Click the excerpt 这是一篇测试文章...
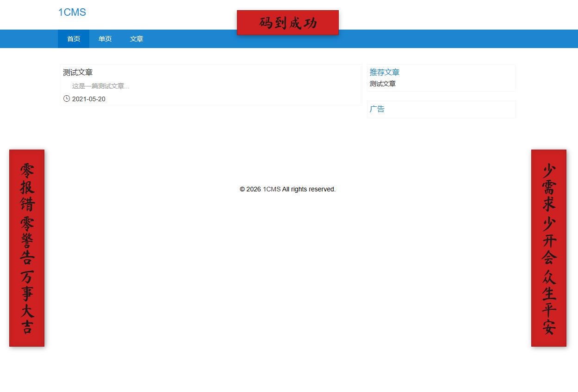Screen dimensions: 578x392 click(x=100, y=86)
